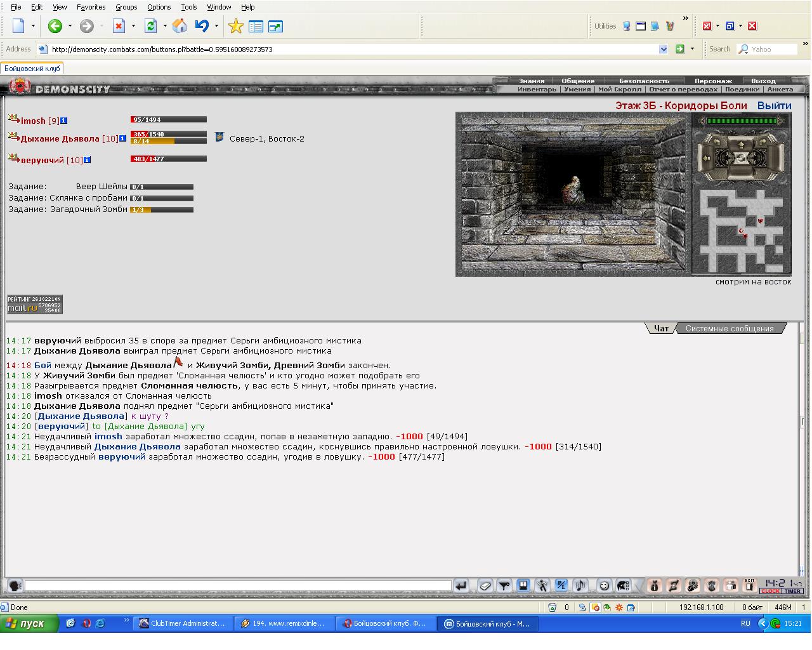Switch to ClubTimer Administrat... taskbar window
The image size is (812, 650).
pyautogui.click(x=183, y=623)
